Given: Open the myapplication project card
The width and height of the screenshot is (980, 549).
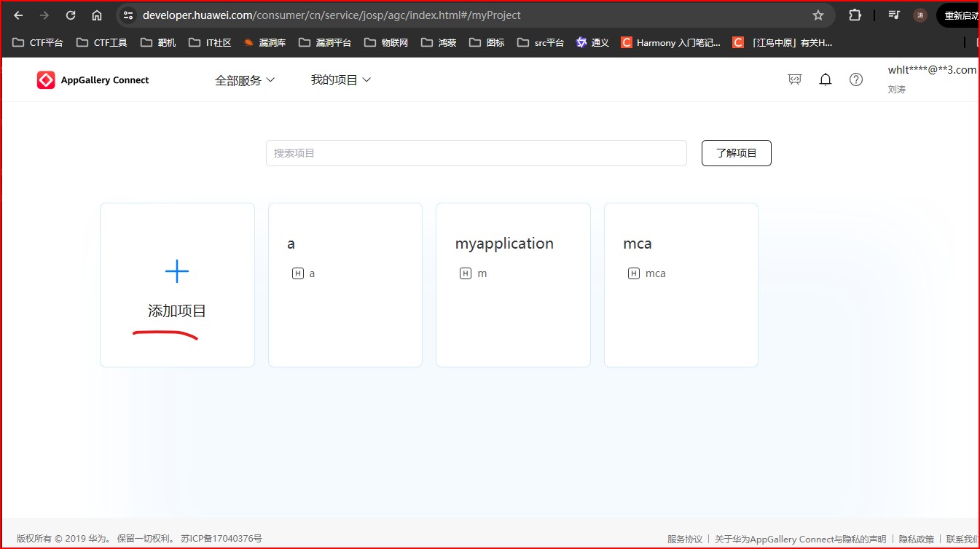Looking at the screenshot, I should click(x=513, y=285).
